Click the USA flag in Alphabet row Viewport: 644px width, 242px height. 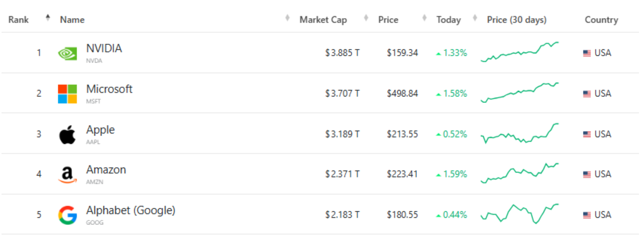tap(587, 215)
